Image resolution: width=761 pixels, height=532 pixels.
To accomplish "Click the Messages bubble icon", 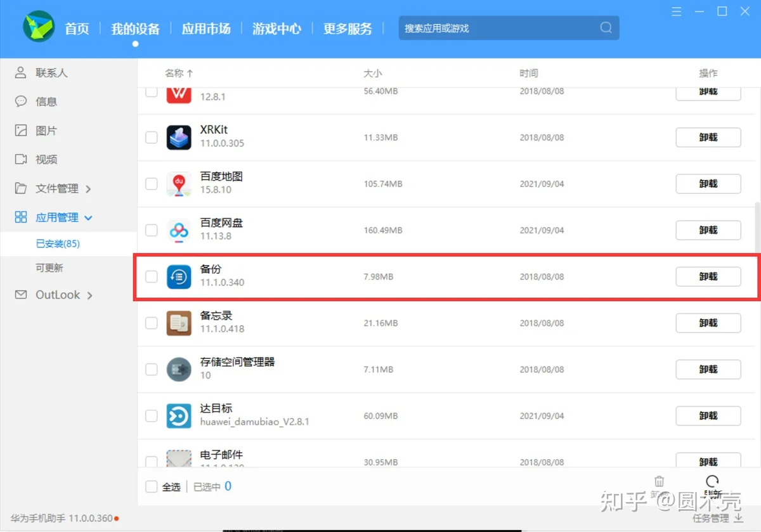I will pyautogui.click(x=21, y=101).
